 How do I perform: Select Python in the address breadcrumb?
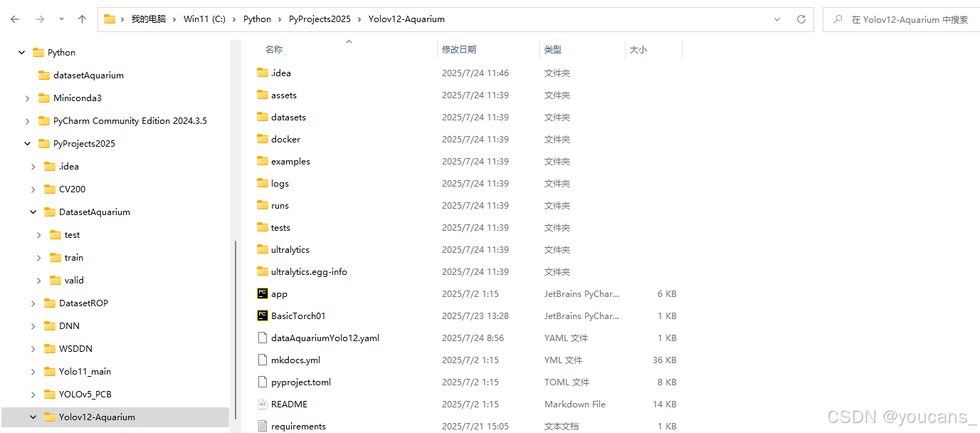257,19
